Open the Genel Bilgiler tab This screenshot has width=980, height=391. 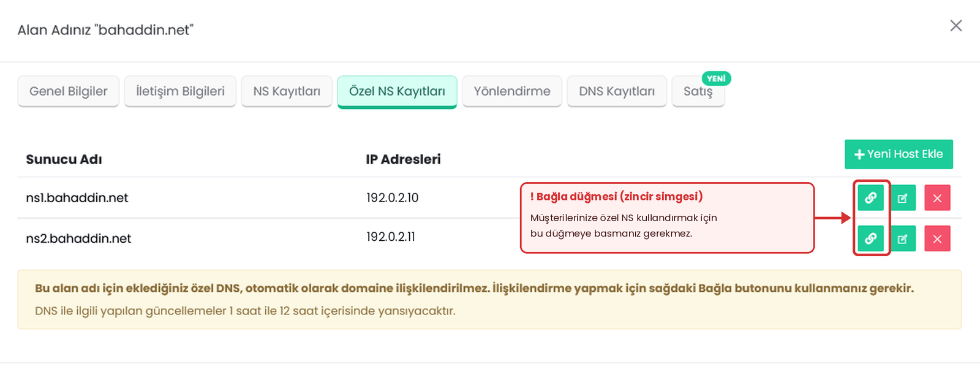click(69, 91)
